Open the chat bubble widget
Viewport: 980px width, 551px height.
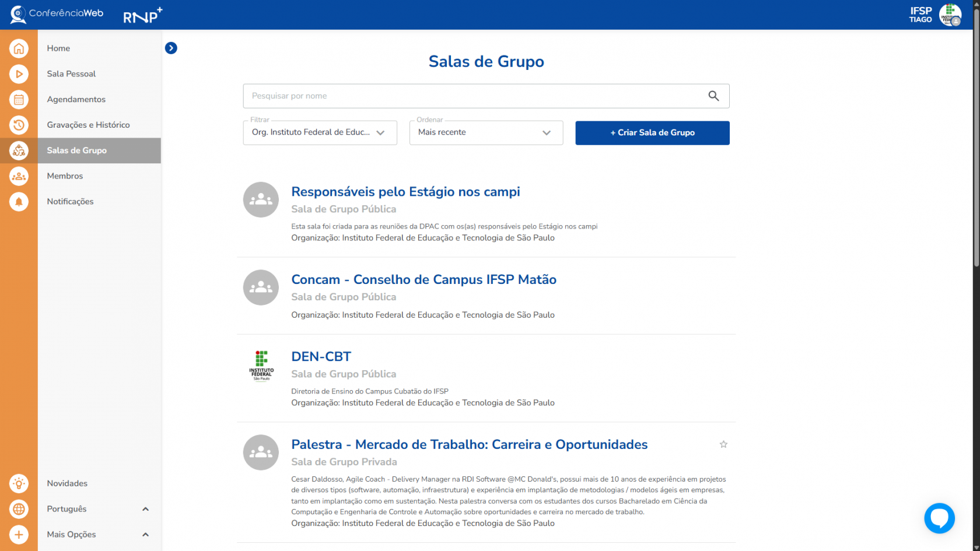click(x=939, y=518)
